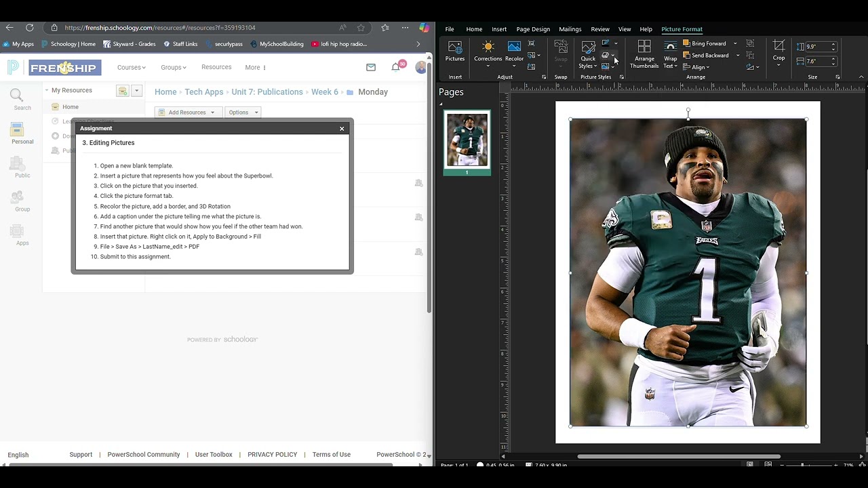Open Arrange Thumbnails in Publisher
Image resolution: width=868 pixels, height=488 pixels.
(x=644, y=54)
